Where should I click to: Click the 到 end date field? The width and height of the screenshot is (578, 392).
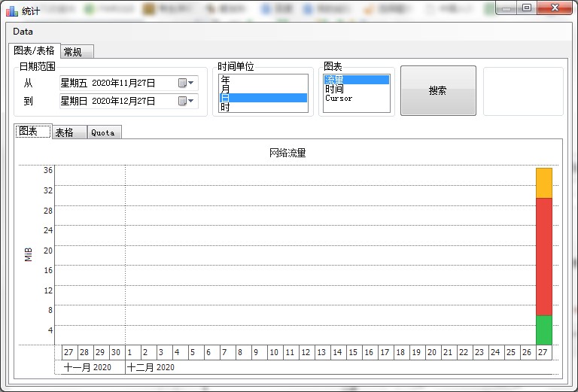(117, 101)
